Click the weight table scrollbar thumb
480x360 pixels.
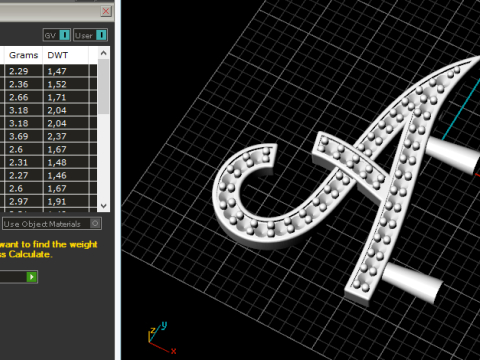click(104, 87)
